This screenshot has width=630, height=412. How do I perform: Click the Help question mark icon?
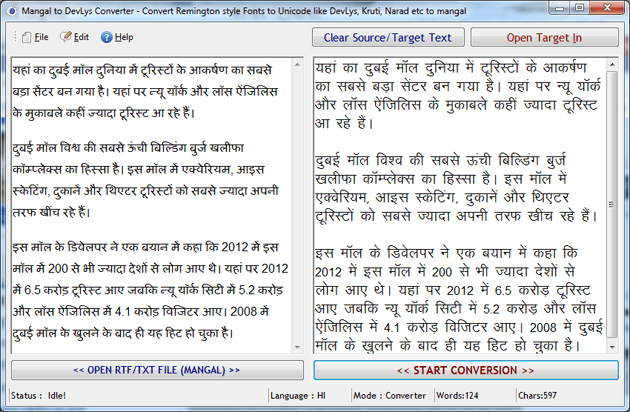(x=106, y=37)
